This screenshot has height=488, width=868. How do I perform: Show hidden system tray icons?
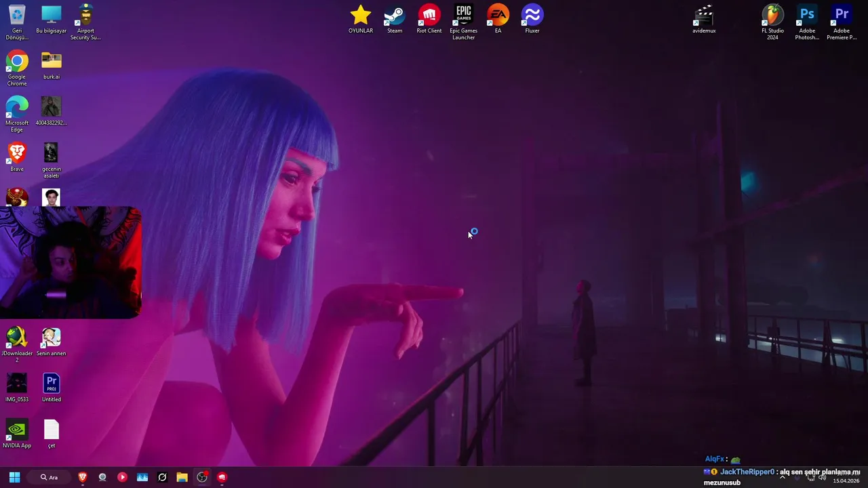pyautogui.click(x=782, y=477)
